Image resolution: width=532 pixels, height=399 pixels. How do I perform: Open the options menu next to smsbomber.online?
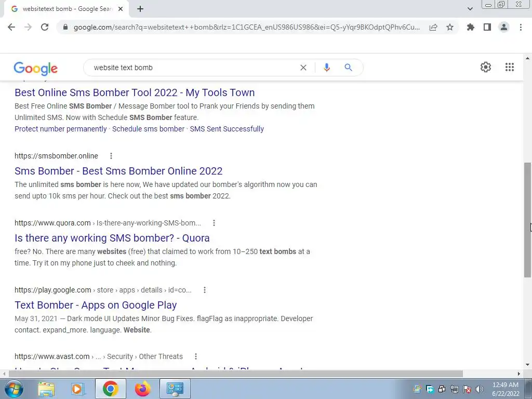tap(111, 156)
